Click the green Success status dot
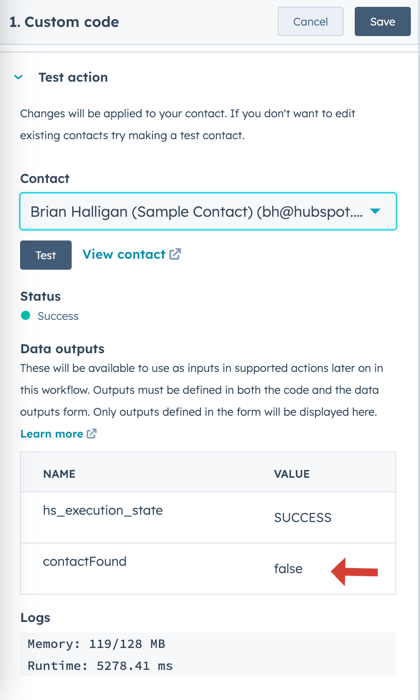420x700 pixels. 25,316
